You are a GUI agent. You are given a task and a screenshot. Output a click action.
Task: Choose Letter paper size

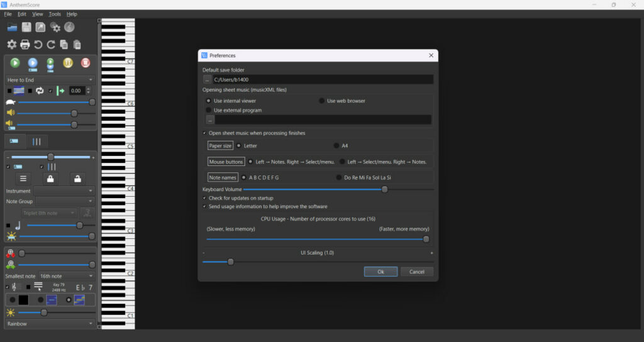[x=239, y=146]
